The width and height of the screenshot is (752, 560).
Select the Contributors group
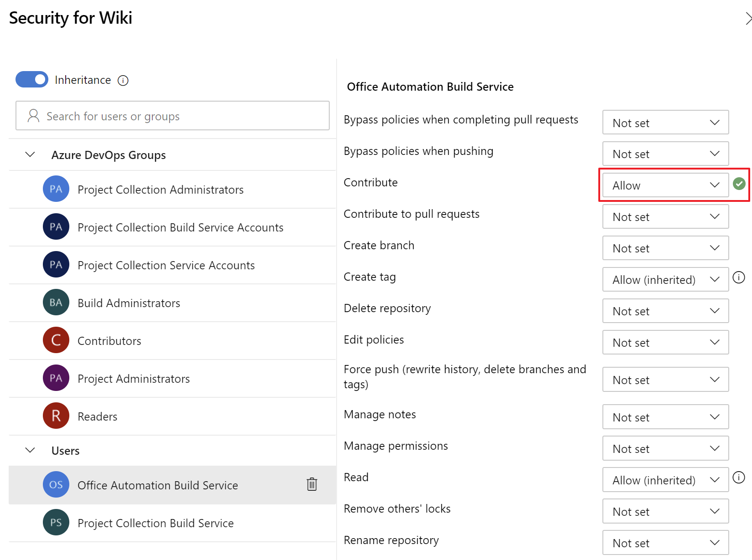(x=172, y=340)
